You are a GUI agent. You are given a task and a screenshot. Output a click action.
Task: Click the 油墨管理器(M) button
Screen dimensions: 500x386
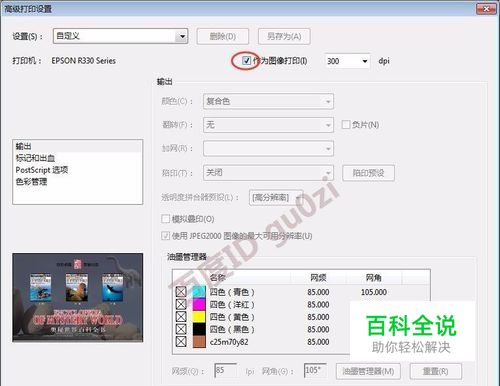click(368, 371)
